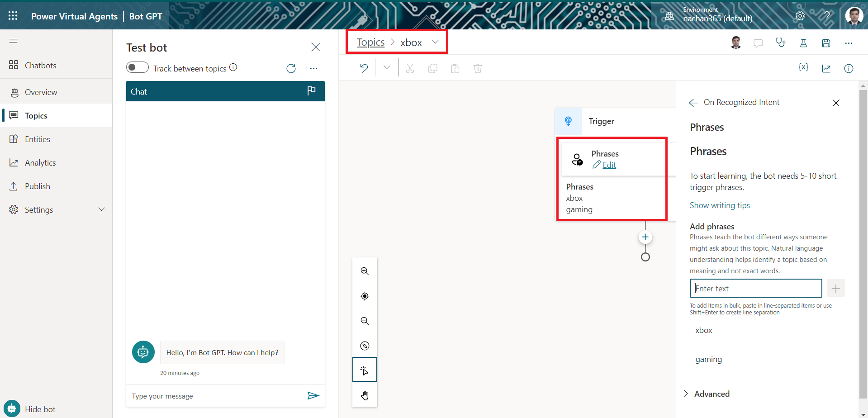Add node with plus button below trigger
The height and width of the screenshot is (418, 868).
[645, 237]
